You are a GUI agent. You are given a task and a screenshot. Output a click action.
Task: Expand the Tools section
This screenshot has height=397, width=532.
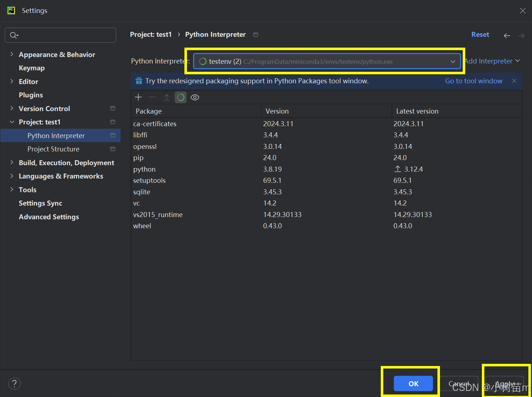click(12, 189)
